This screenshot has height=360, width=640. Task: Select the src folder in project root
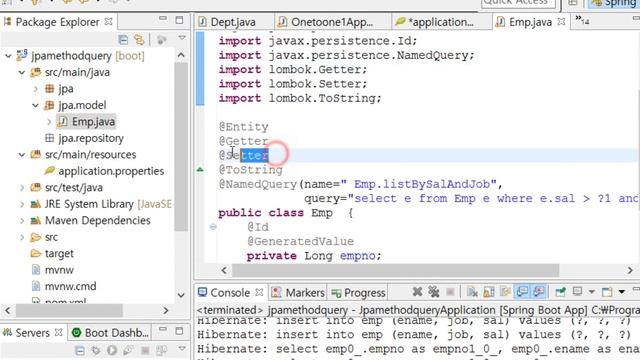pos(51,237)
